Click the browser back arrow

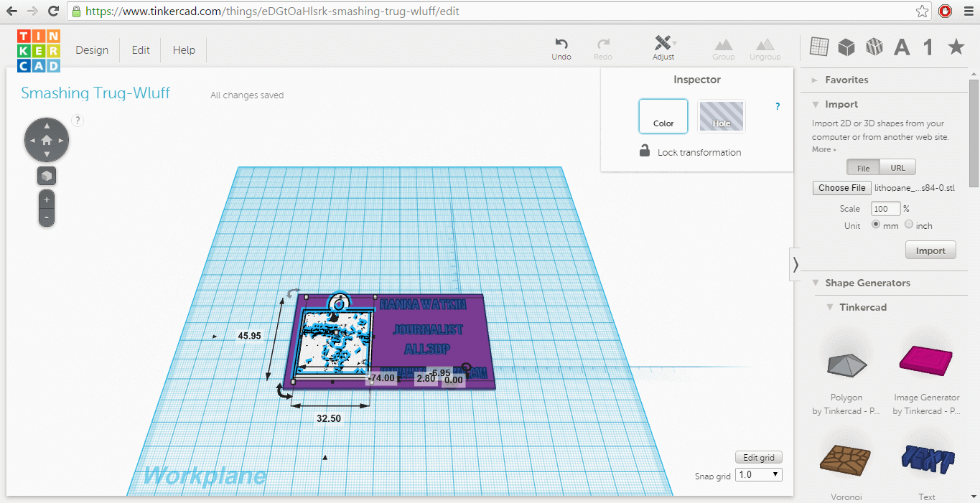tap(11, 11)
